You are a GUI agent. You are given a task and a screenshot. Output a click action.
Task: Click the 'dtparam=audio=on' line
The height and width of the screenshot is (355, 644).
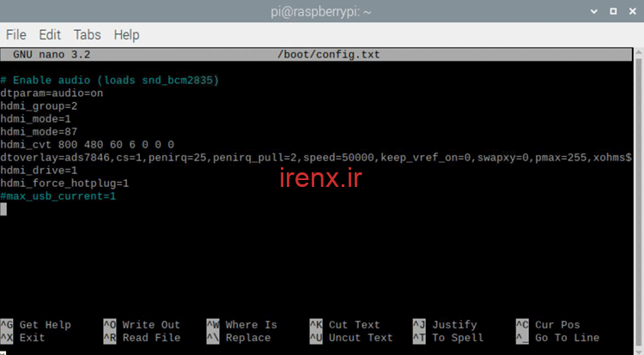pyautogui.click(x=52, y=93)
